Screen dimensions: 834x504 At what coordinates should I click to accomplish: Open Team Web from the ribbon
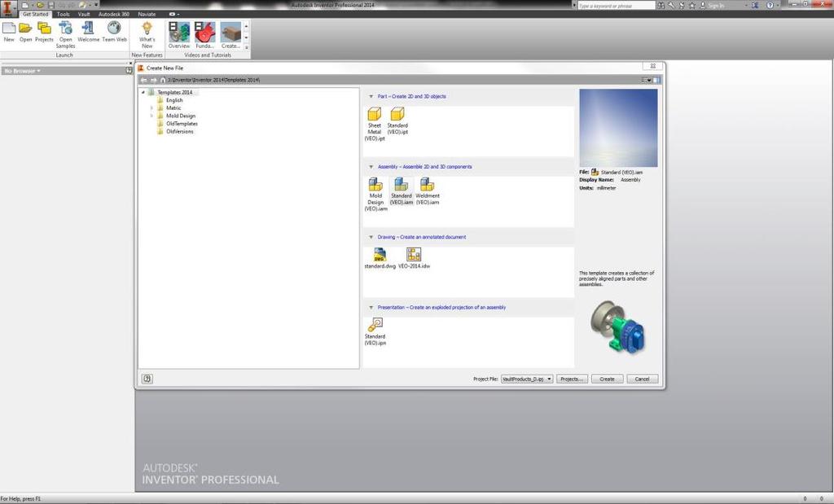(x=114, y=32)
